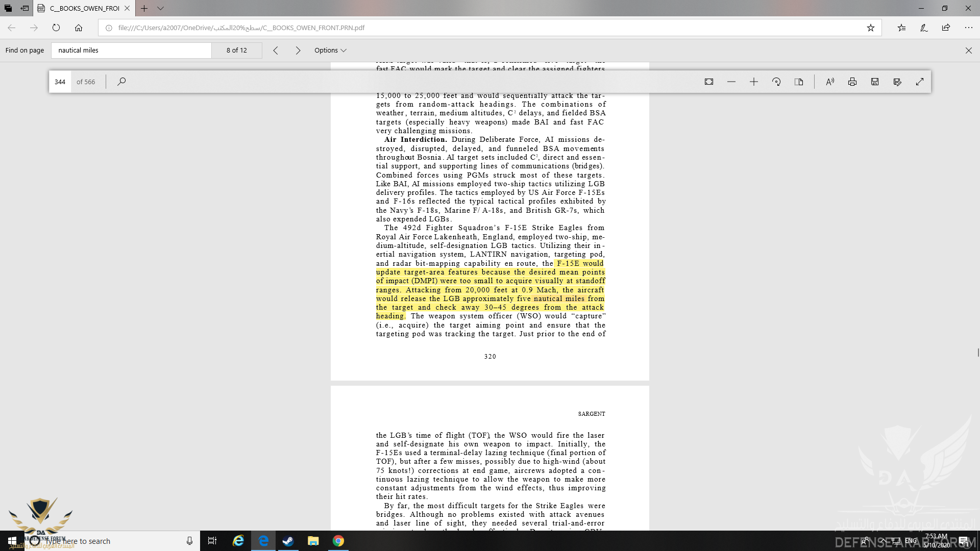Save the PDF with floppy icon
This screenshot has height=551, width=980.
click(x=875, y=82)
